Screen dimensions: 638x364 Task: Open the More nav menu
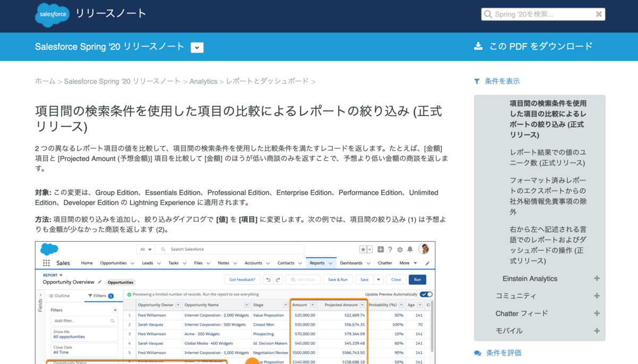pos(408,263)
